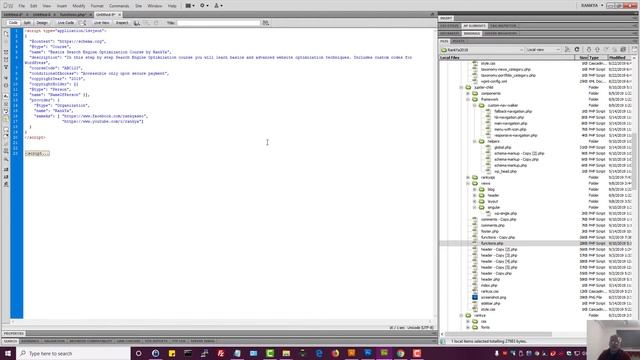Image resolution: width=640 pixels, height=360 pixels.
Task: Click the Refresh files icon
Action: click(577, 50)
